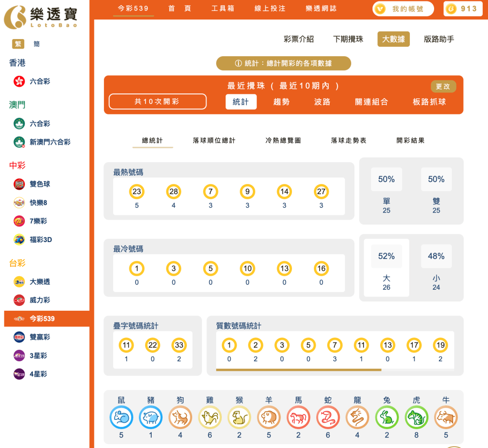
Task: Open 威力彩 from the sidebar icon
Action: [x=18, y=300]
